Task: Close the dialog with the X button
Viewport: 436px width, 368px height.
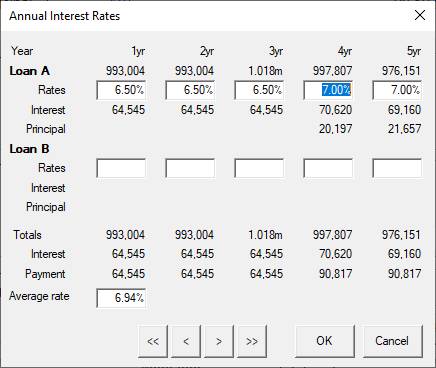Action: [420, 15]
